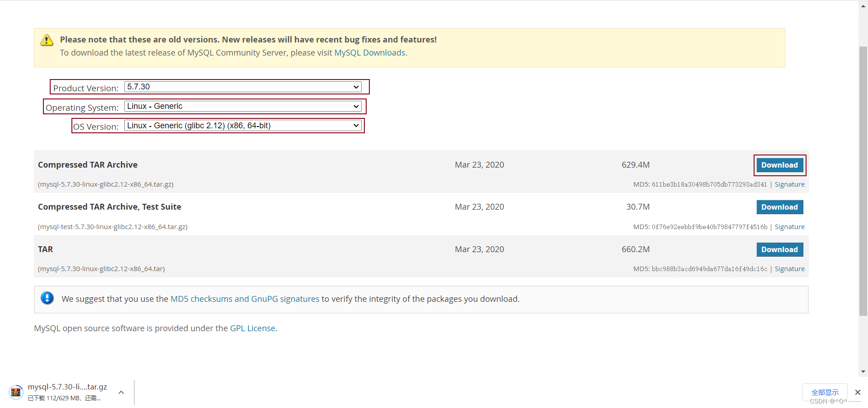The image size is (868, 408).
Task: Follow the MySQL Downloads link
Action: click(x=369, y=53)
